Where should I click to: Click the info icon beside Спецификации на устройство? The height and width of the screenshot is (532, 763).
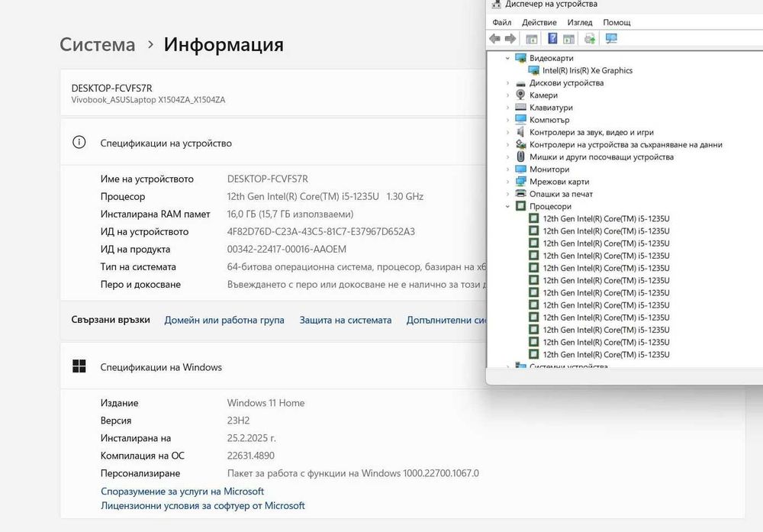(x=79, y=142)
